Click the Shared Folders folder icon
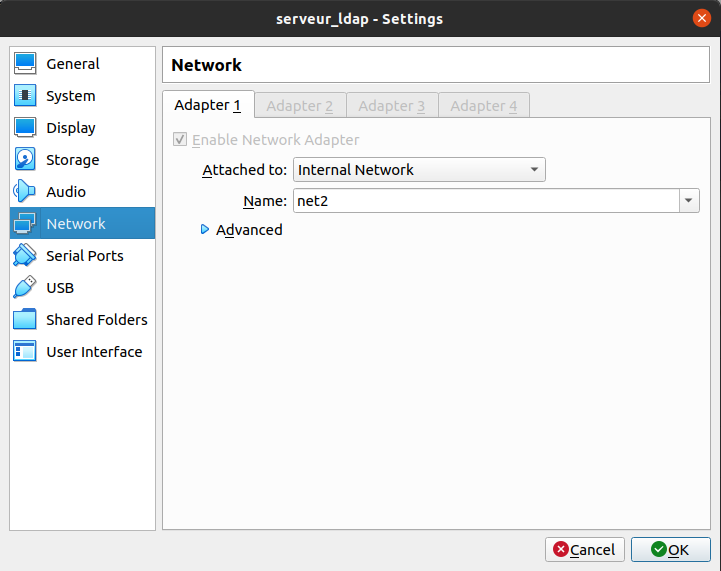The height and width of the screenshot is (571, 721). 26,320
